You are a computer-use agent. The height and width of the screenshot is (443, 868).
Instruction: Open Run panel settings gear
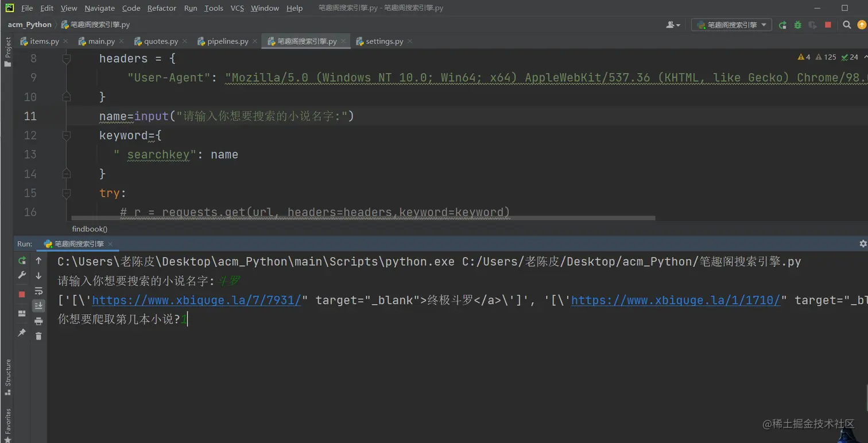coord(862,244)
